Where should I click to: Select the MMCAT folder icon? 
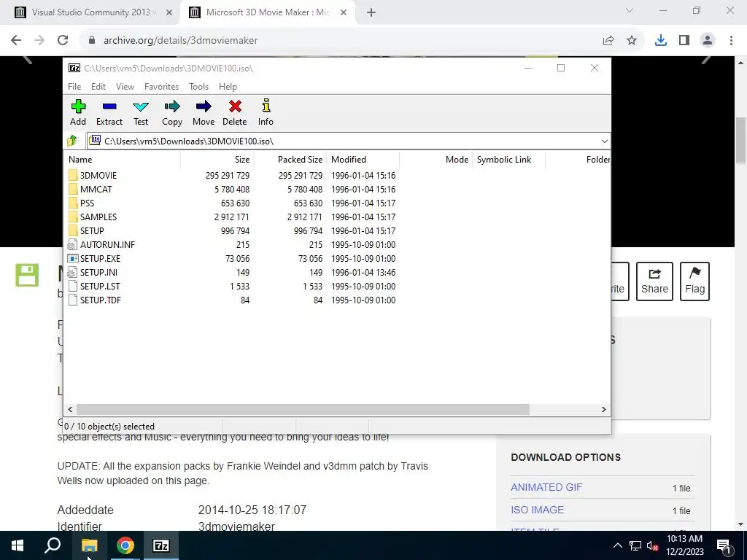[x=72, y=189]
